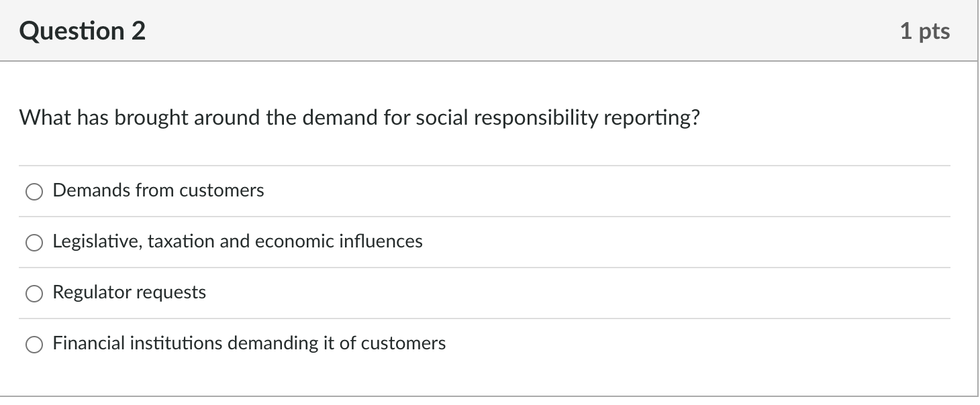Click the question prompt about social responsibility reporting

pyautogui.click(x=359, y=119)
